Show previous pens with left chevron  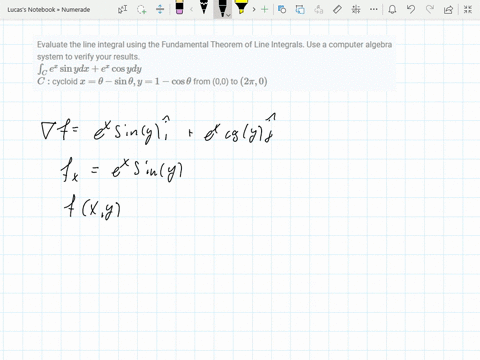(191, 9)
